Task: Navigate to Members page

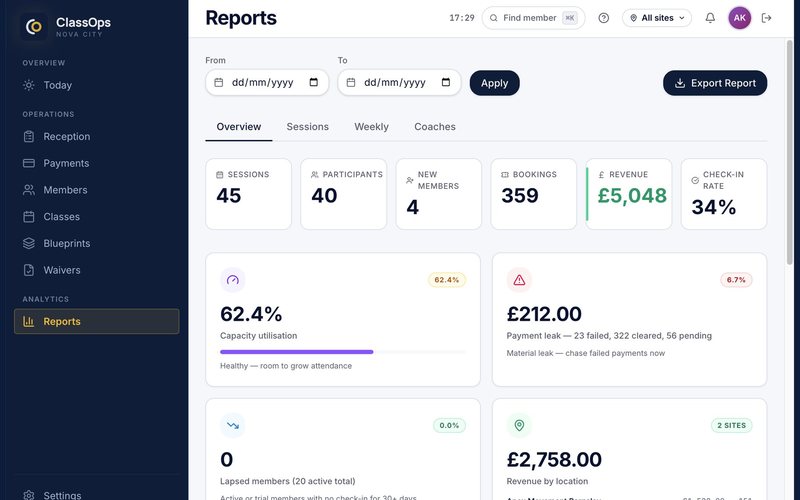Action: click(x=97, y=190)
